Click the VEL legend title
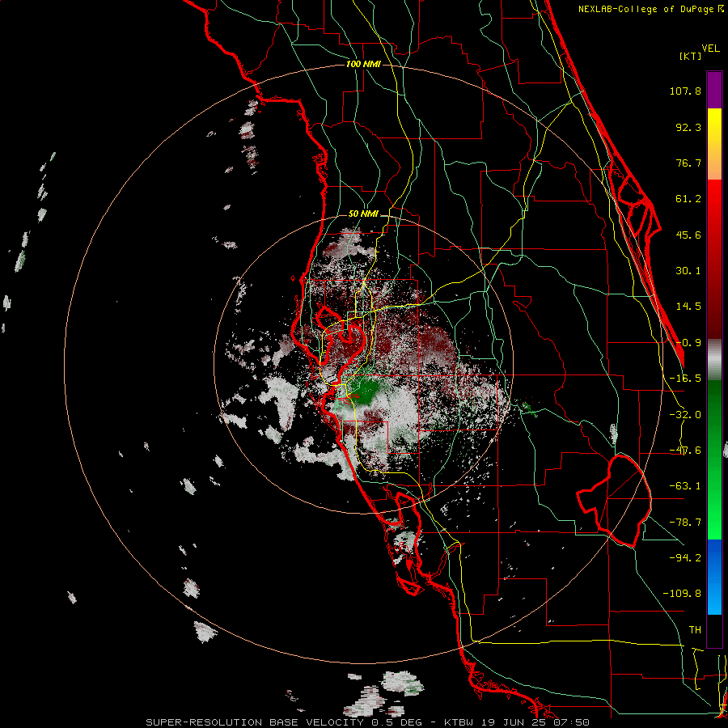Viewport: 728px width, 728px height. [710, 49]
